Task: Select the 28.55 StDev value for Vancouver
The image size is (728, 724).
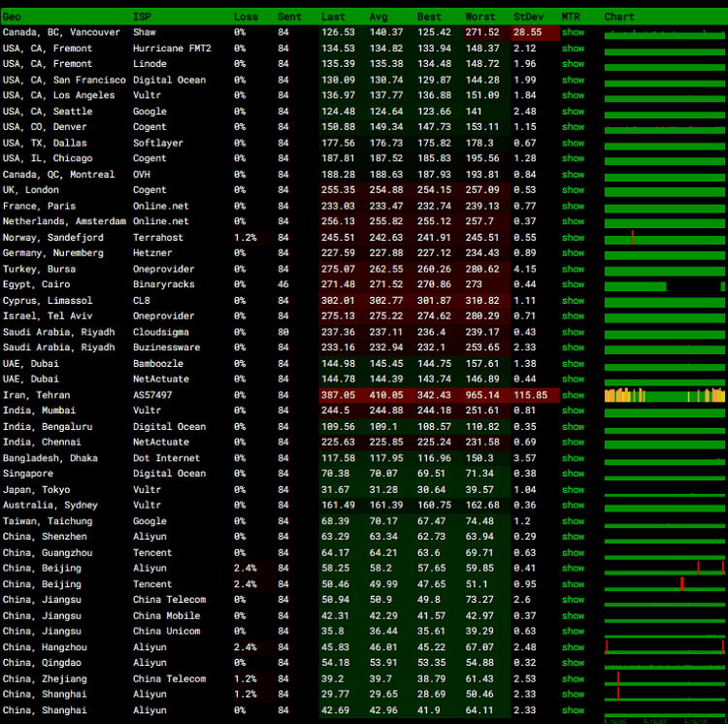Action: pyautogui.click(x=527, y=32)
